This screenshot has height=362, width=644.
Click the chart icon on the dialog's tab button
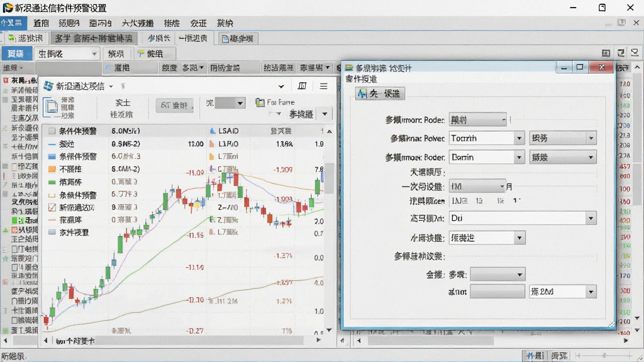tap(362, 94)
